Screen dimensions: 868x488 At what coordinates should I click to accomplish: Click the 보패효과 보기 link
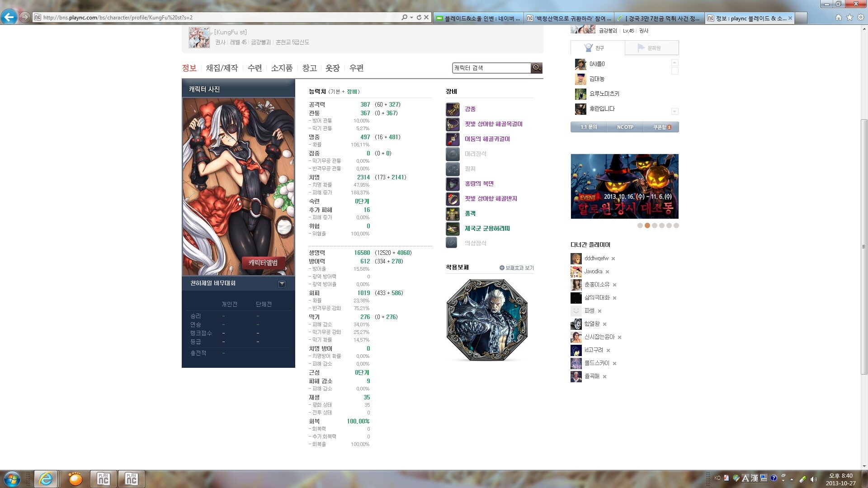[519, 268]
